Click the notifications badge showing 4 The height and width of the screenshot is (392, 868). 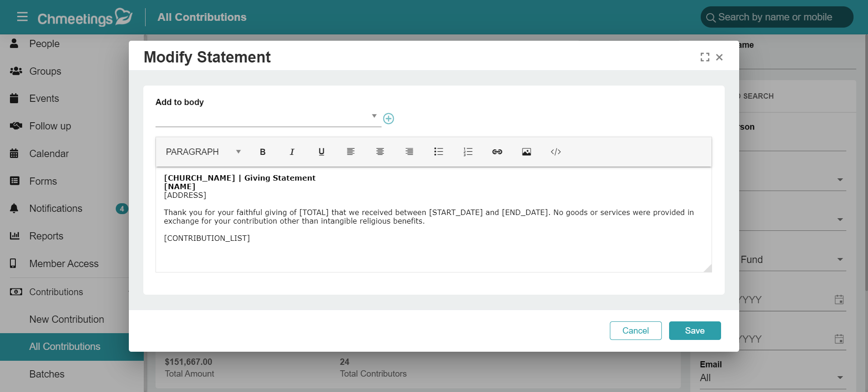(x=122, y=209)
